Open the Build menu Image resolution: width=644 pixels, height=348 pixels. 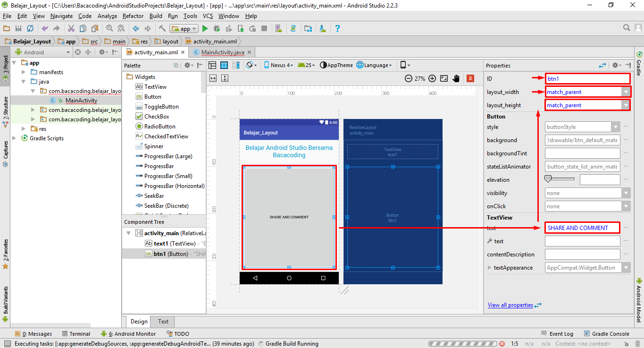click(x=156, y=16)
